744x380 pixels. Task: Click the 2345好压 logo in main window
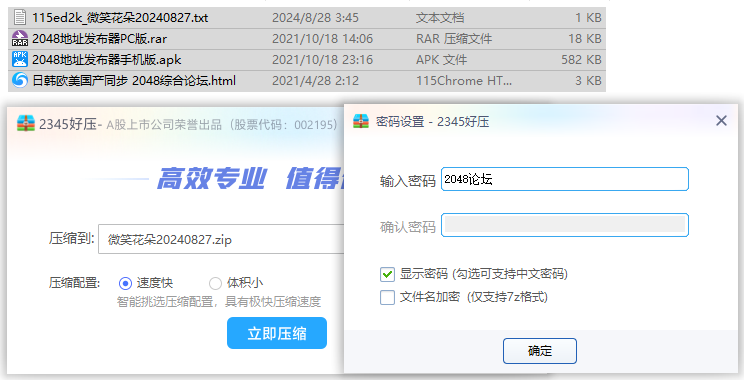pos(26,124)
